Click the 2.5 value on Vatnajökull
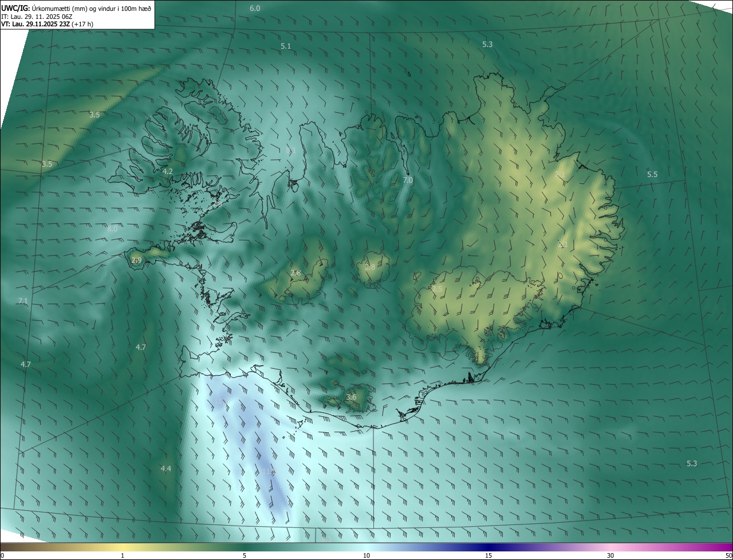The image size is (733, 560). click(x=437, y=289)
